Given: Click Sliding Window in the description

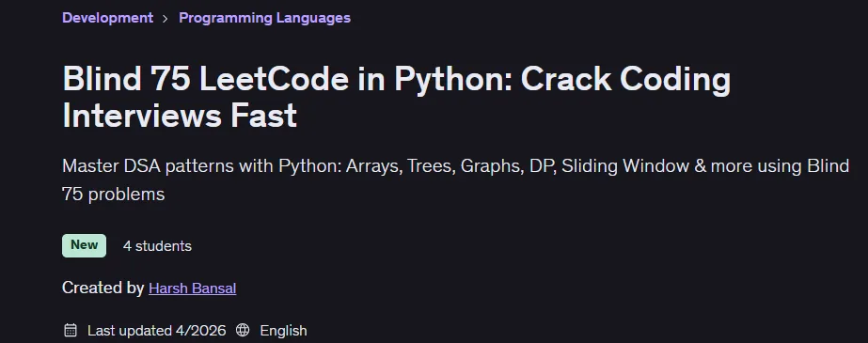Looking at the screenshot, I should click(625, 166).
